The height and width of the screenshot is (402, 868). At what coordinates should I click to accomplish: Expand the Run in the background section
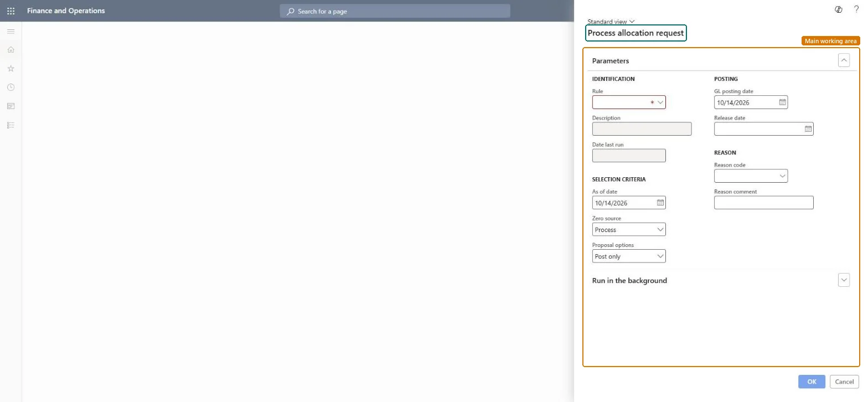click(844, 280)
